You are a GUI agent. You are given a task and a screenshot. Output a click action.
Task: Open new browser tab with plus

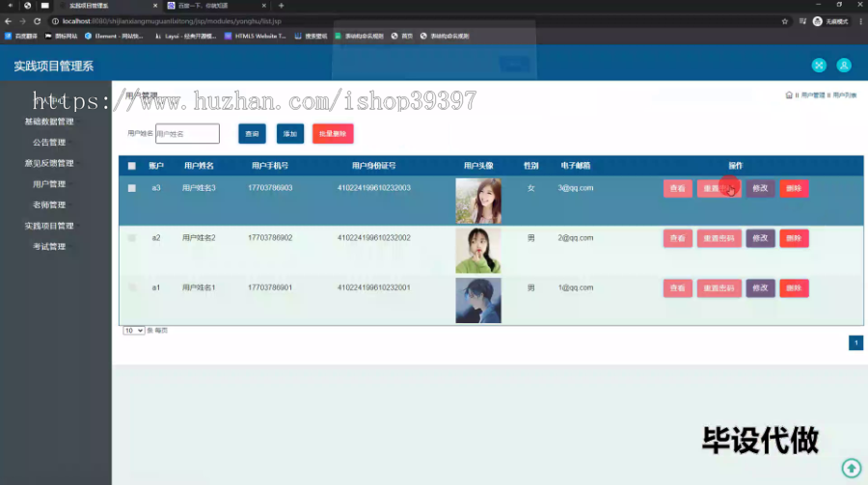[x=282, y=6]
